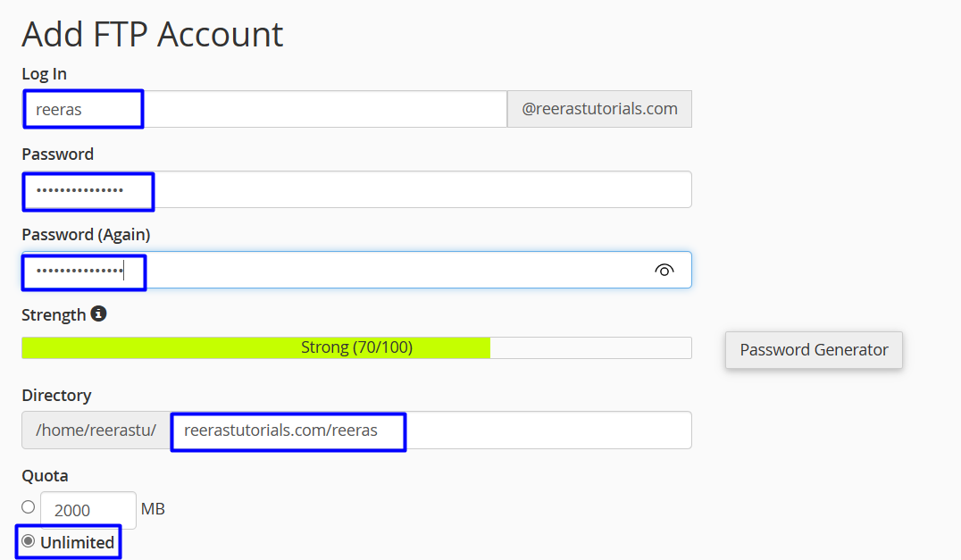Click the Unlimited label text

click(77, 542)
